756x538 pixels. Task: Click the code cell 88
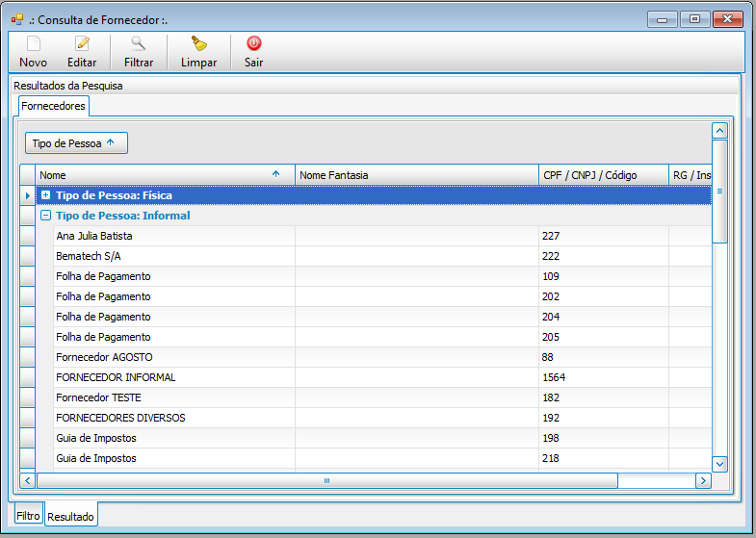pos(604,357)
